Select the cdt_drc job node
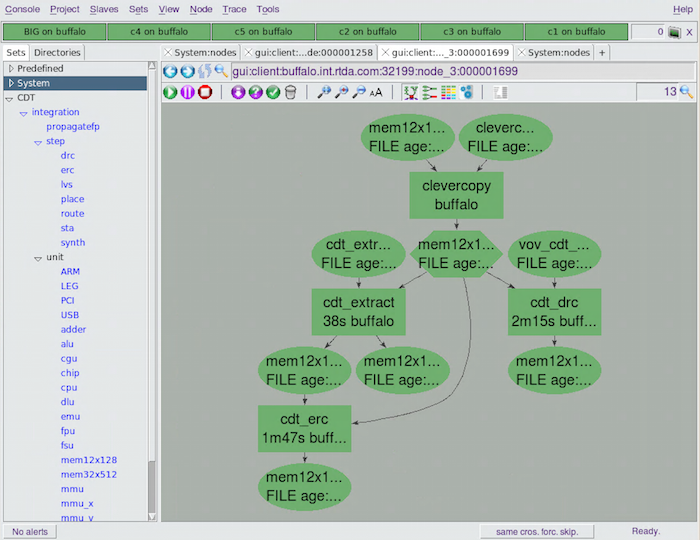The image size is (700, 540). click(554, 312)
